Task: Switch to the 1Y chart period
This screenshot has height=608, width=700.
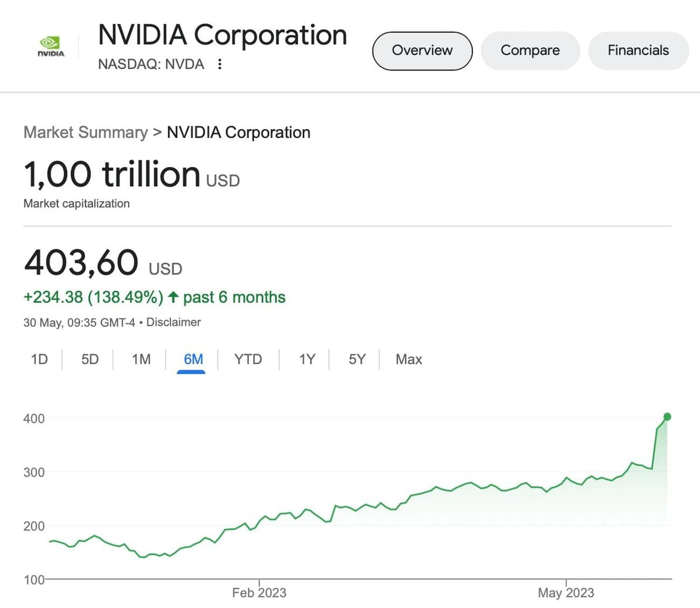Action: [x=306, y=359]
